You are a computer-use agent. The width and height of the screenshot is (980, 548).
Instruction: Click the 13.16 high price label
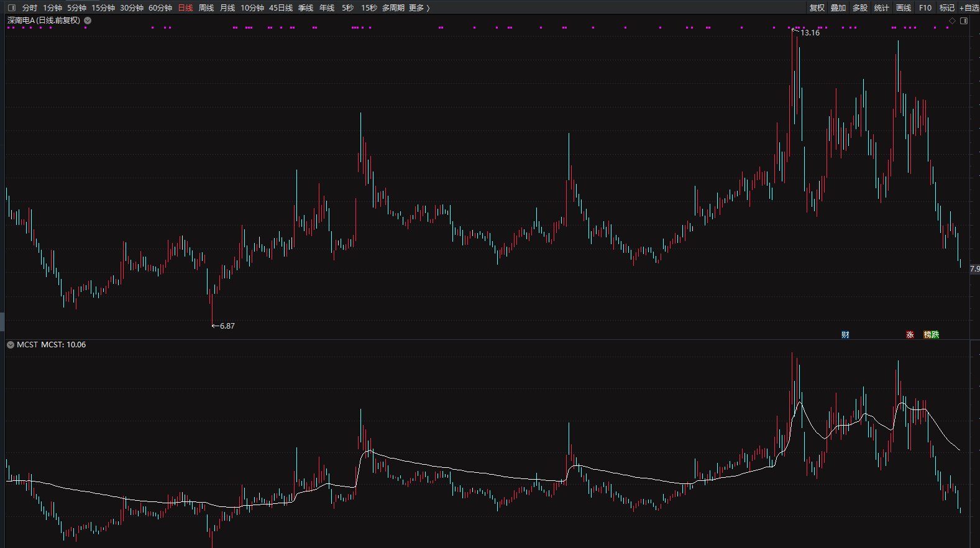(810, 33)
